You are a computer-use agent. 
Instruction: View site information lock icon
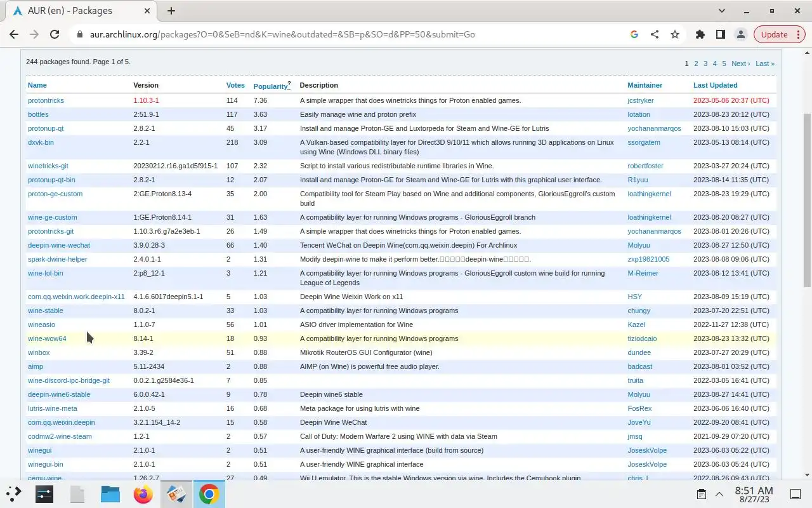coord(79,34)
